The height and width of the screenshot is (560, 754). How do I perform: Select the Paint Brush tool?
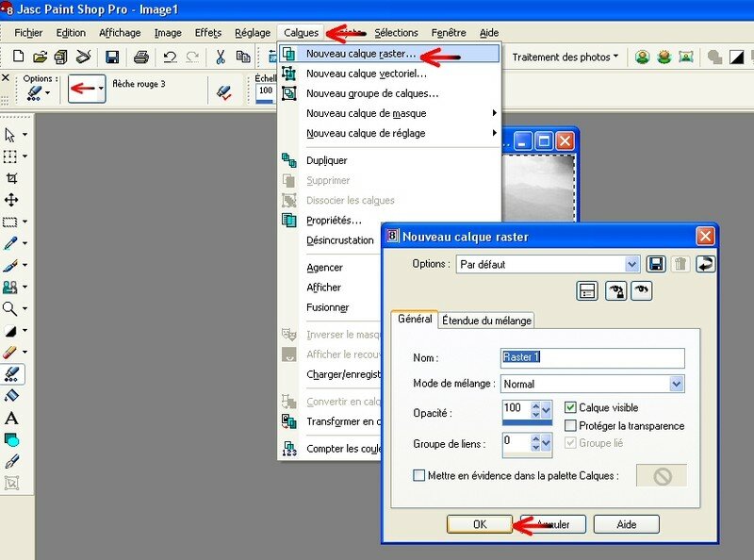(x=10, y=265)
